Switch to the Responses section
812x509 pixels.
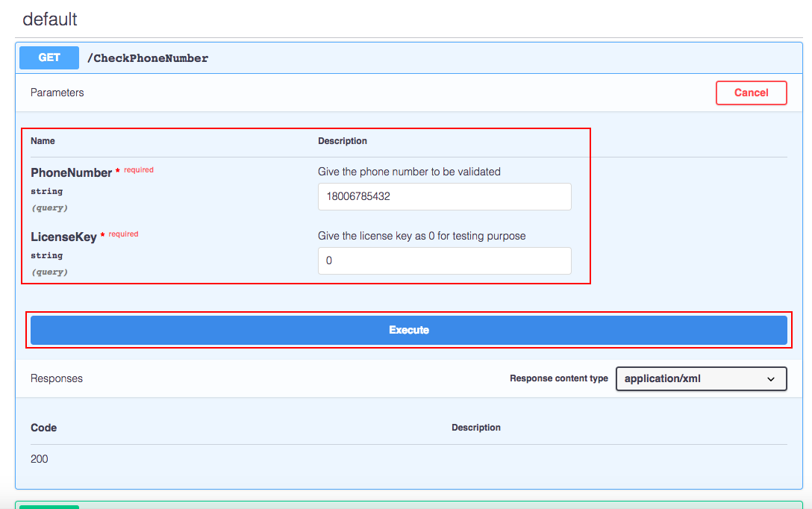(x=56, y=378)
